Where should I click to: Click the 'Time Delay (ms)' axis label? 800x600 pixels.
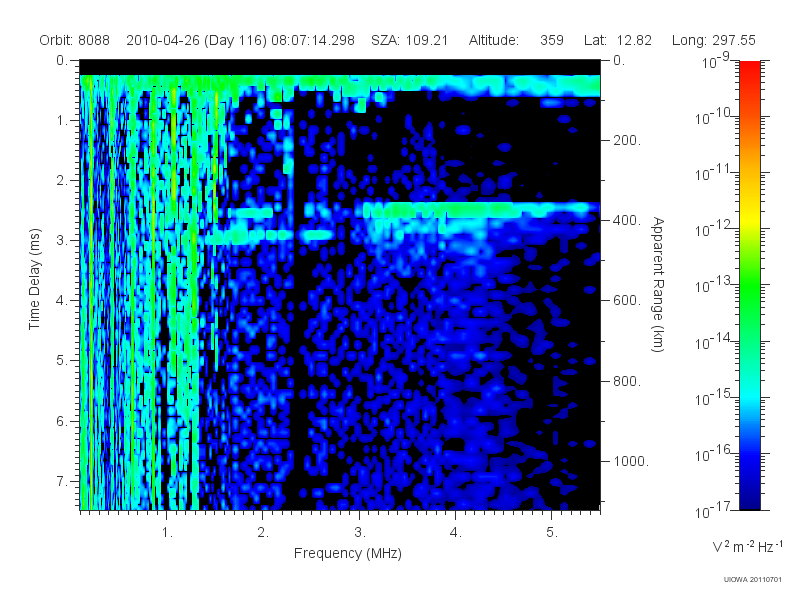34,279
